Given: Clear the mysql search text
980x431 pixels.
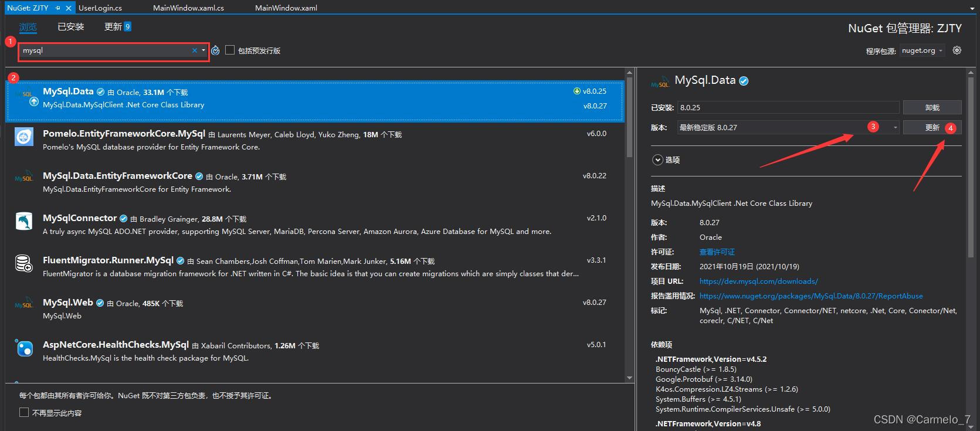Looking at the screenshot, I should tap(195, 50).
